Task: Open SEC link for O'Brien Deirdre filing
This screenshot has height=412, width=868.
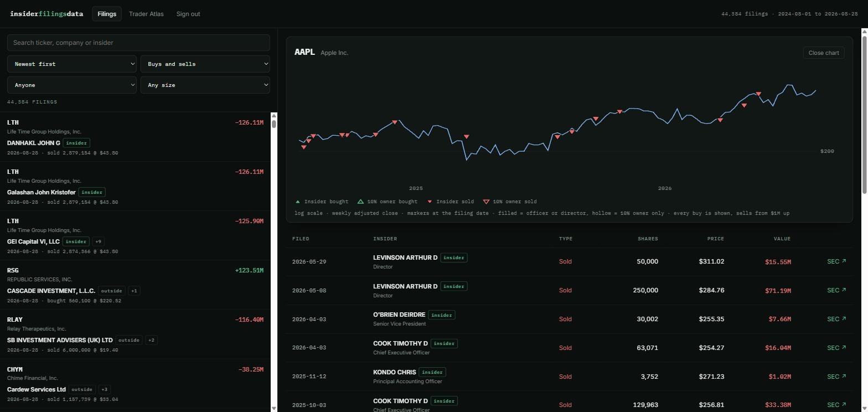Action: coord(836,319)
